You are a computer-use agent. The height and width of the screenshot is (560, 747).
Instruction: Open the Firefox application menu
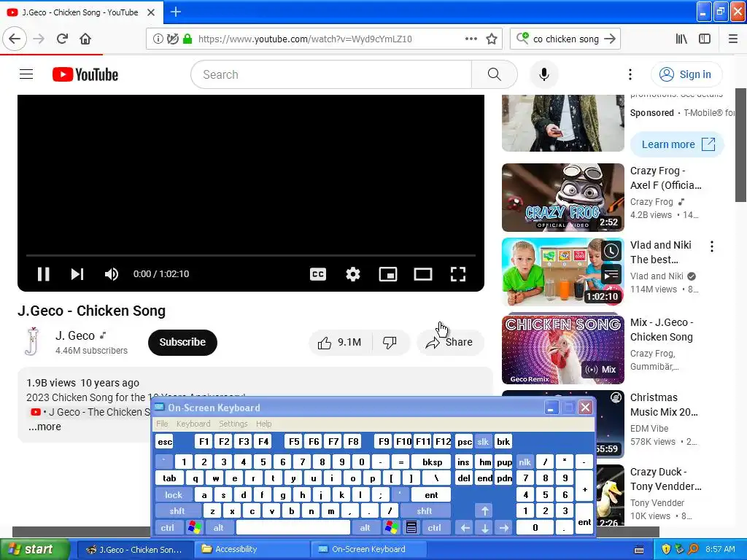[733, 39]
